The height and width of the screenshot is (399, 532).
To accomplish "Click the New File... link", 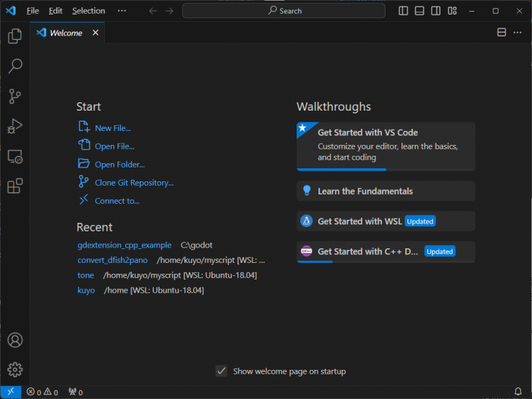I will [x=113, y=128].
